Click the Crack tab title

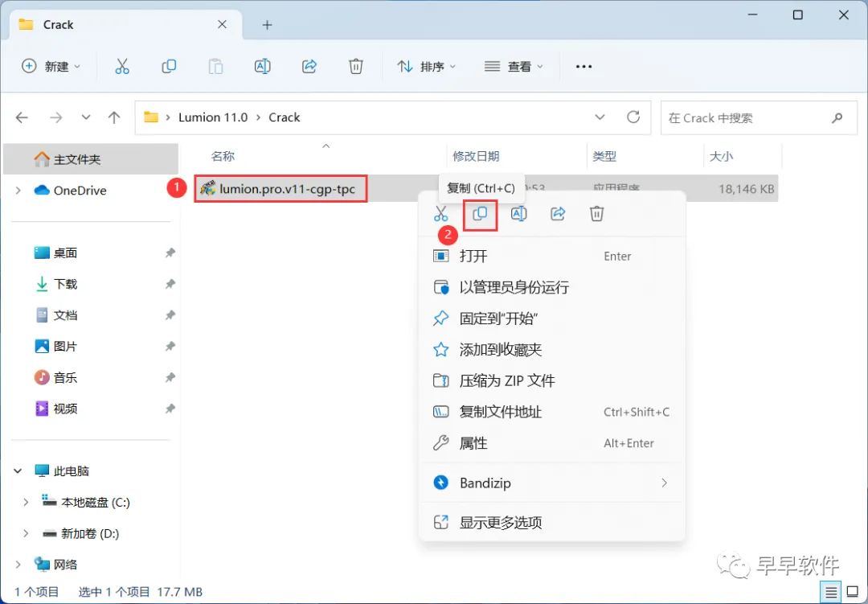tap(58, 24)
